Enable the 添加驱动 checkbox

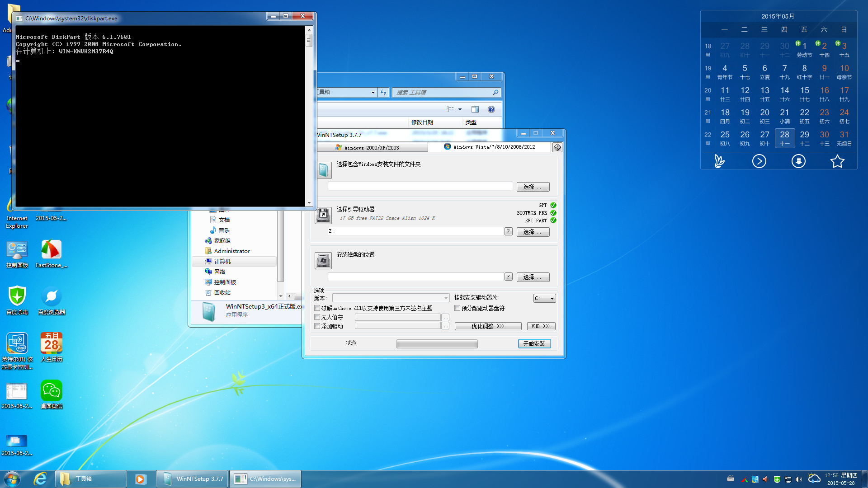pyautogui.click(x=317, y=326)
